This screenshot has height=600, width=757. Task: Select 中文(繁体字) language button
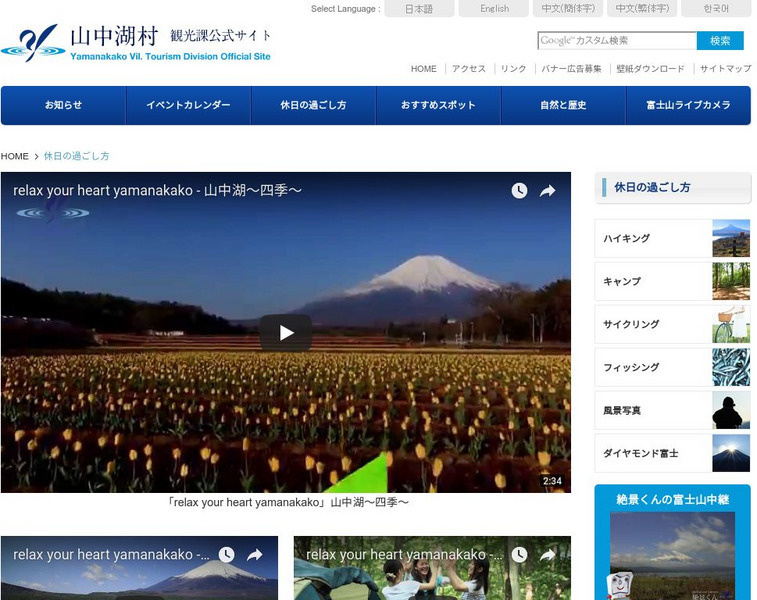[x=642, y=9]
